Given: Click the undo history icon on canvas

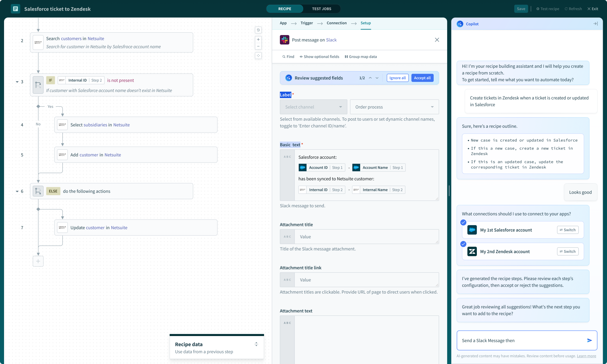Looking at the screenshot, I should (258, 30).
